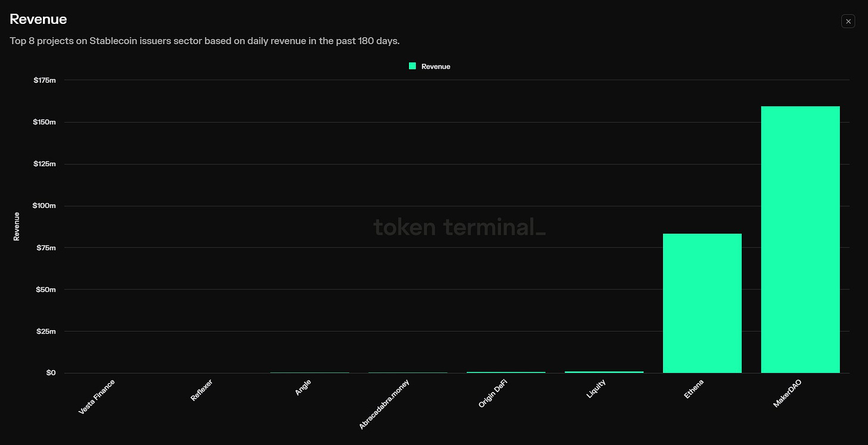Toggle the Revenue series in the legend
This screenshot has height=445, width=868.
coord(429,66)
